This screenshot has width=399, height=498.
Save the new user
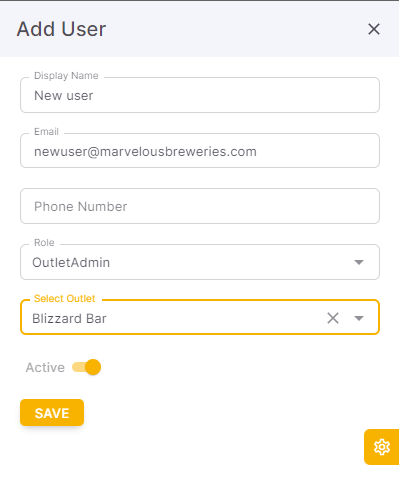pyautogui.click(x=52, y=413)
